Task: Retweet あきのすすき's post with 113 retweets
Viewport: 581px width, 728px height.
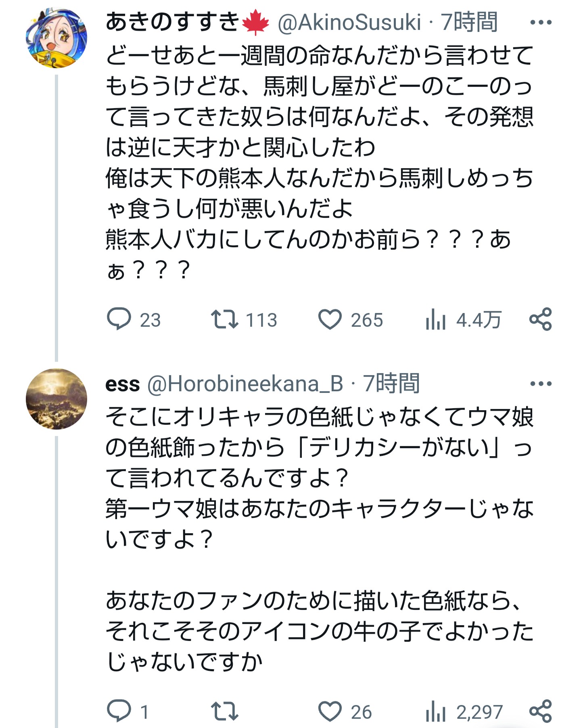Action: click(x=225, y=319)
